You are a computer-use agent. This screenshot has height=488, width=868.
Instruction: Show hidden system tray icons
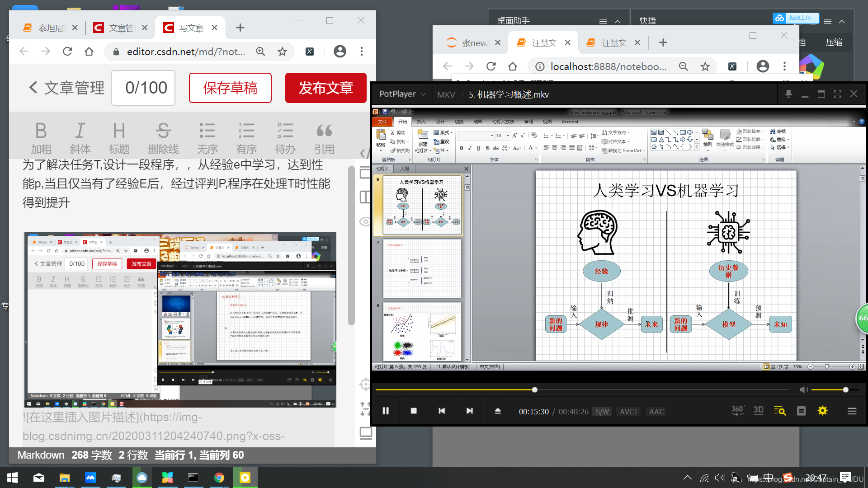tap(687, 478)
